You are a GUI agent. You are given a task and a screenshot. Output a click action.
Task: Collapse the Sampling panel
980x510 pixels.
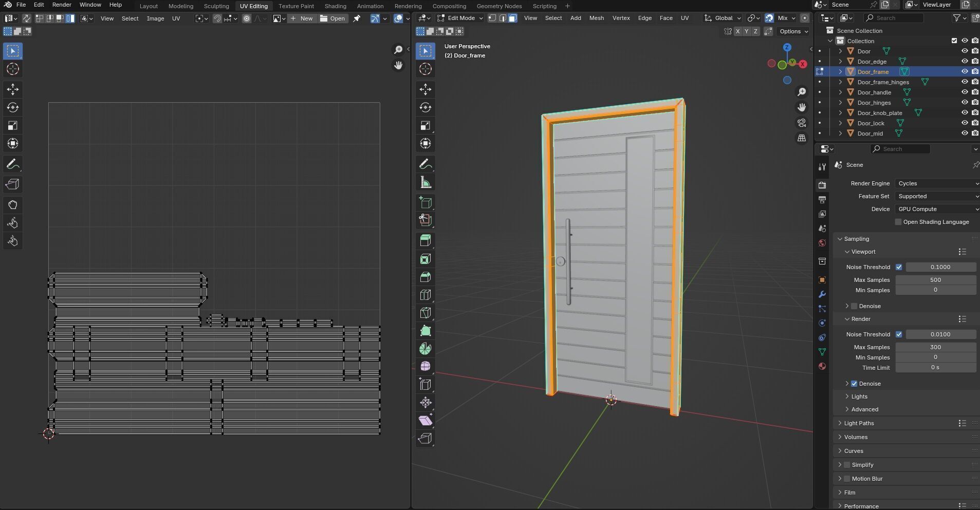[857, 239]
